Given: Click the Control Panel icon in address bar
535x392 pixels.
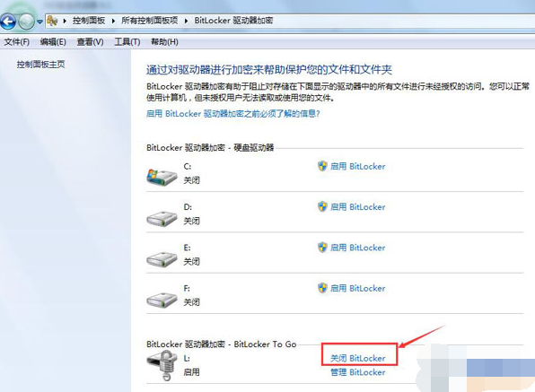Looking at the screenshot, I should coord(52,21).
